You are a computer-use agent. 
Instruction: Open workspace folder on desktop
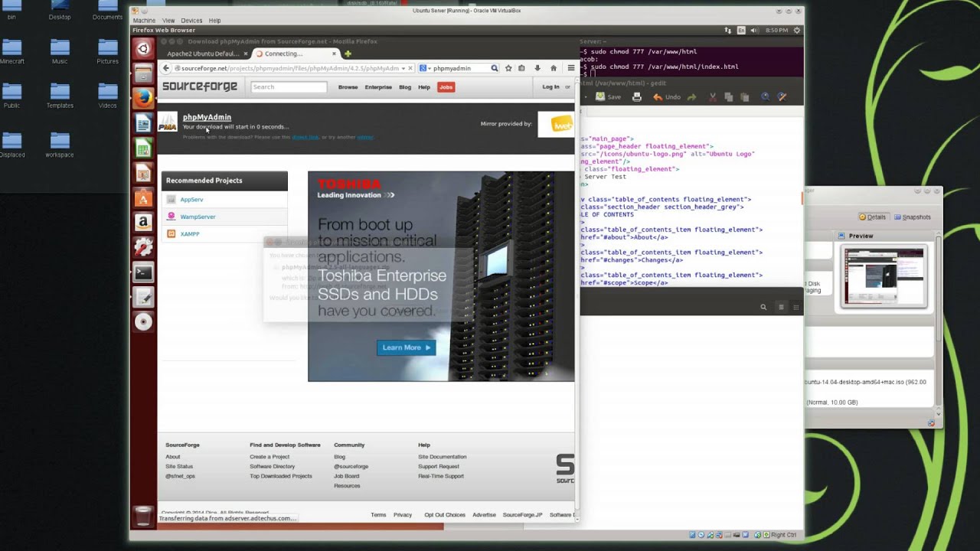[x=59, y=145]
